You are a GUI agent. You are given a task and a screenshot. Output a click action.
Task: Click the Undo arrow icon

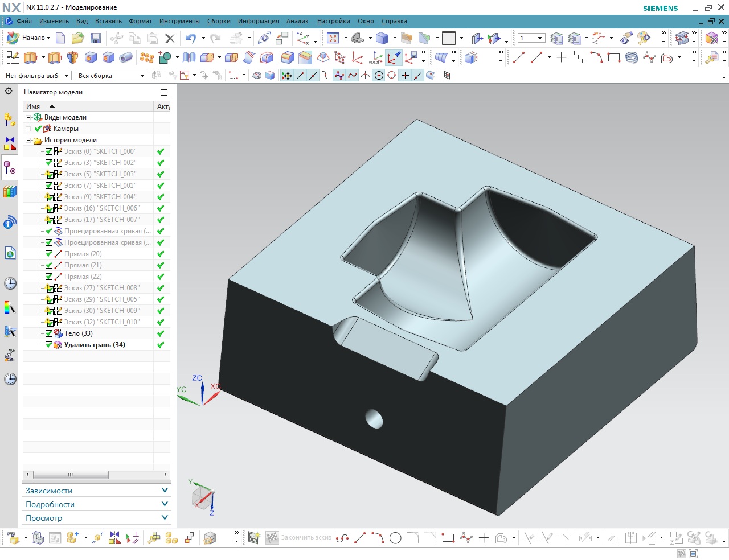pos(191,38)
